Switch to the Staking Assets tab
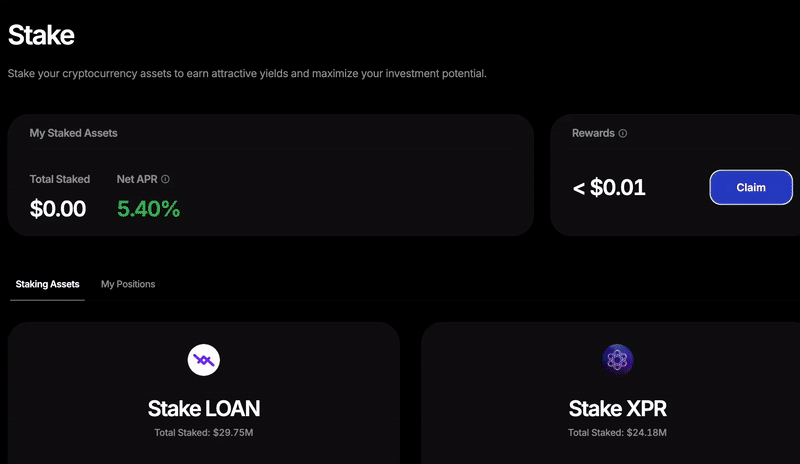Viewport: 800px width, 464px height. tap(47, 284)
